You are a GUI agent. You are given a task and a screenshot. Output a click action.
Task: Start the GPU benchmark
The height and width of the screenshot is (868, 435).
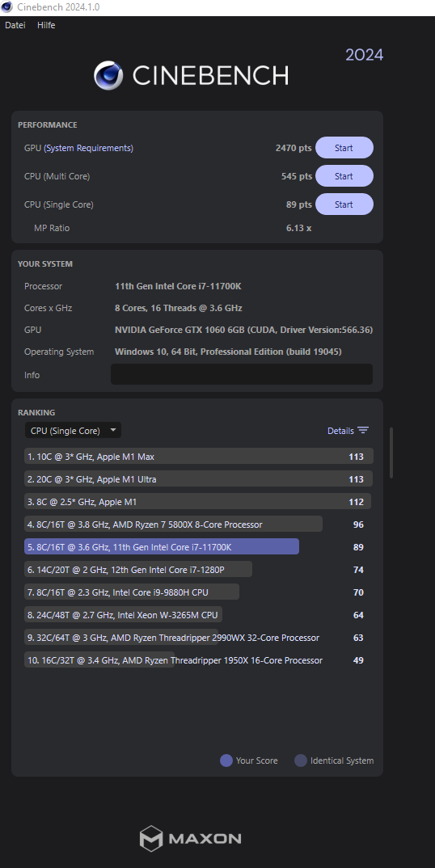click(344, 148)
